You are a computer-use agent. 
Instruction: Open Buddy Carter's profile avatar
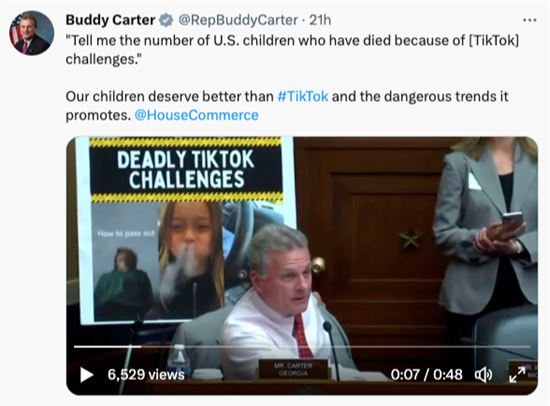coord(32,33)
